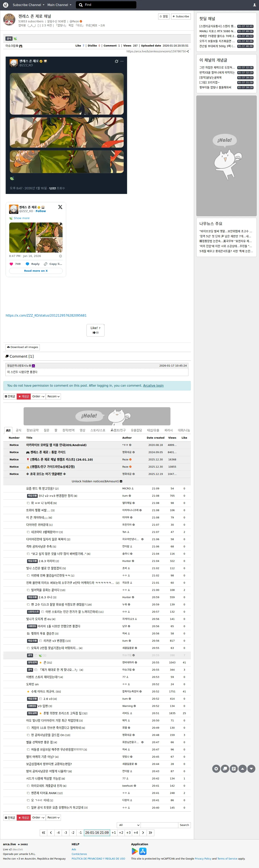Image resolution: width=259 pixels, height=868 pixels.
Task: Follow @ZZZ_KO on the tweet card
Action: 41,211
